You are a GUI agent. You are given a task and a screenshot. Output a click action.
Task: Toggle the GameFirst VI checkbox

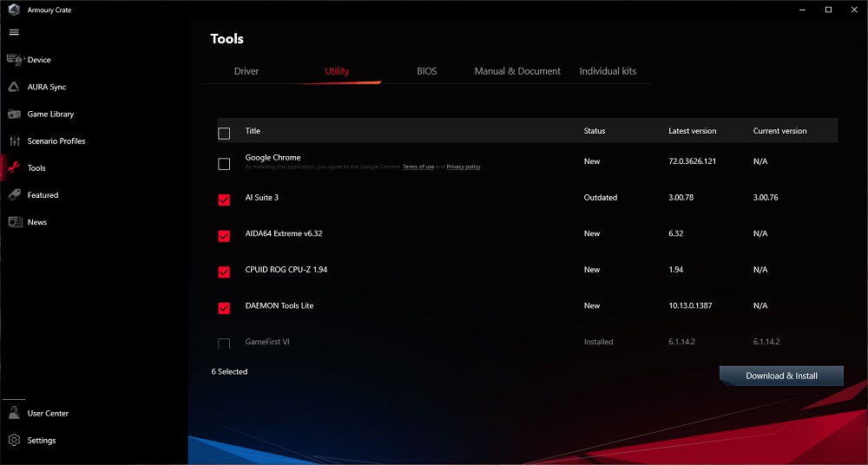coord(224,344)
